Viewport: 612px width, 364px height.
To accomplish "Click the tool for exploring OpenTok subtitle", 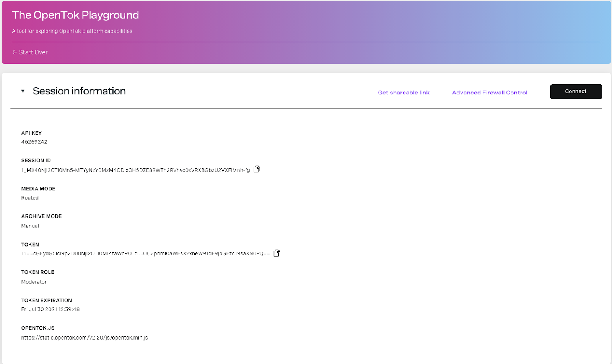I will (x=72, y=31).
